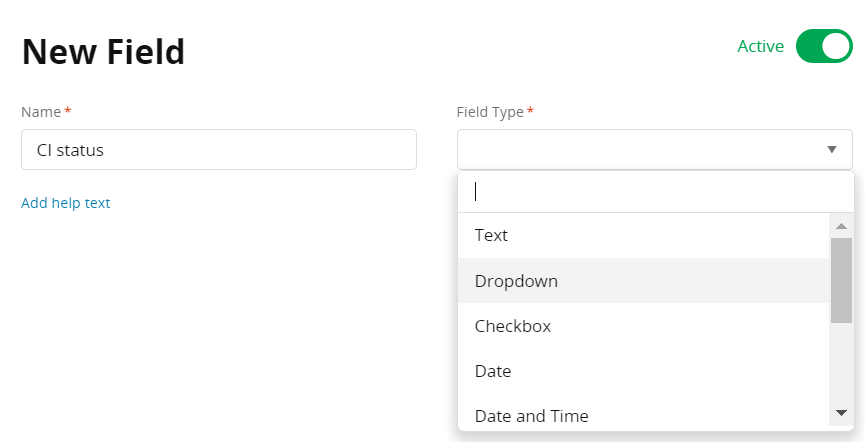Click the green Active label text
Viewport: 865px width, 442px height.
pyautogui.click(x=760, y=46)
